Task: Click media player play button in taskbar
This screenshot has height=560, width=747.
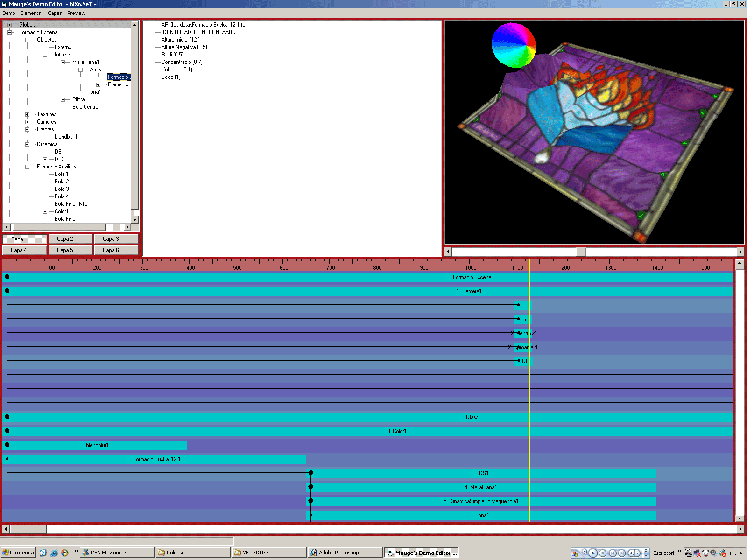Action: coord(593,553)
